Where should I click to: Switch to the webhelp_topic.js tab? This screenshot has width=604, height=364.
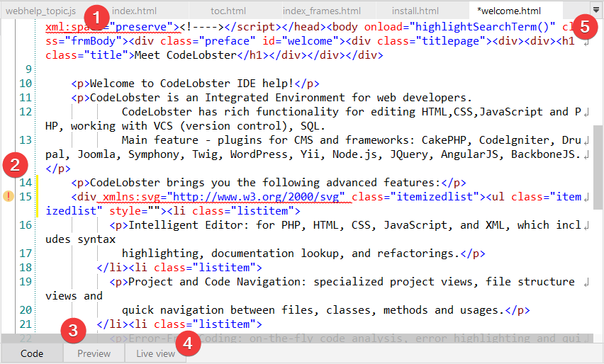(x=41, y=11)
